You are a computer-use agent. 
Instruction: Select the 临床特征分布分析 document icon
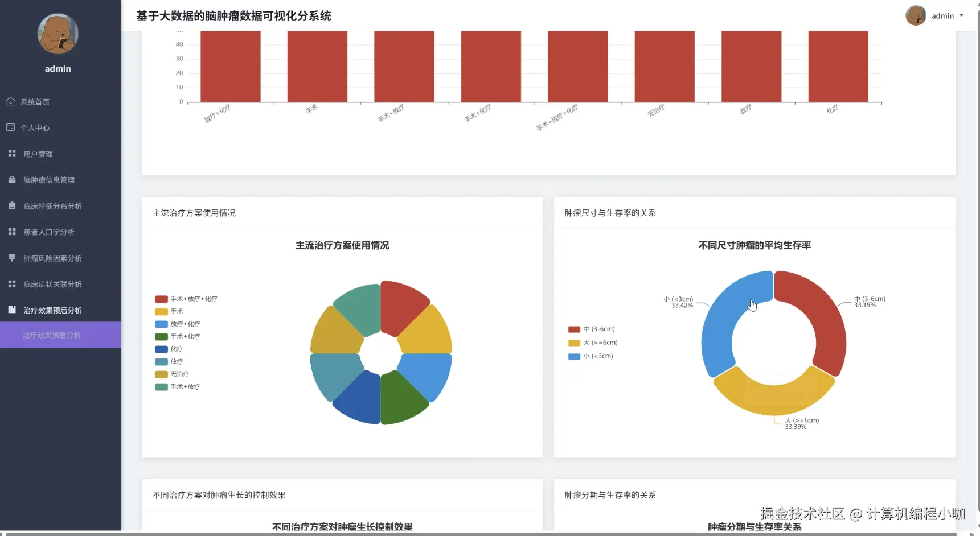click(11, 205)
